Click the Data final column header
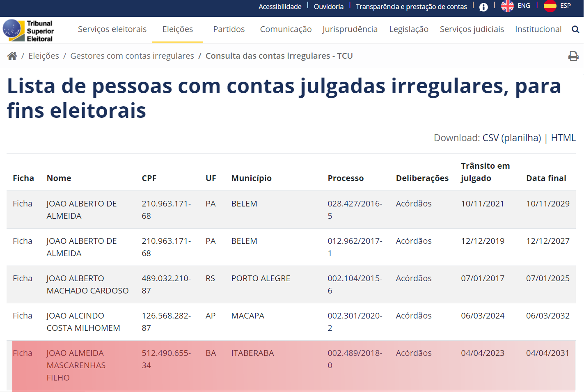 [546, 178]
